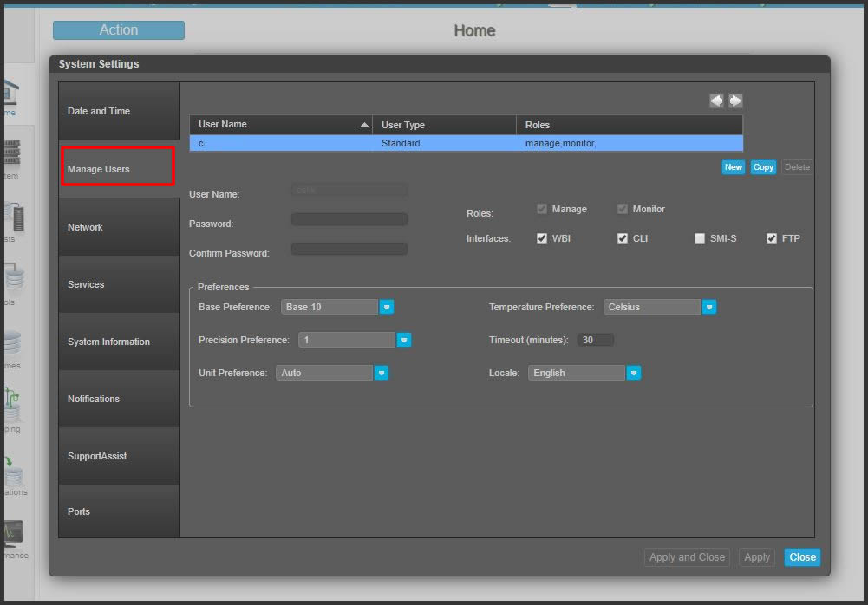The width and height of the screenshot is (868, 605).
Task: Click the Timeout minutes field
Action: click(595, 340)
